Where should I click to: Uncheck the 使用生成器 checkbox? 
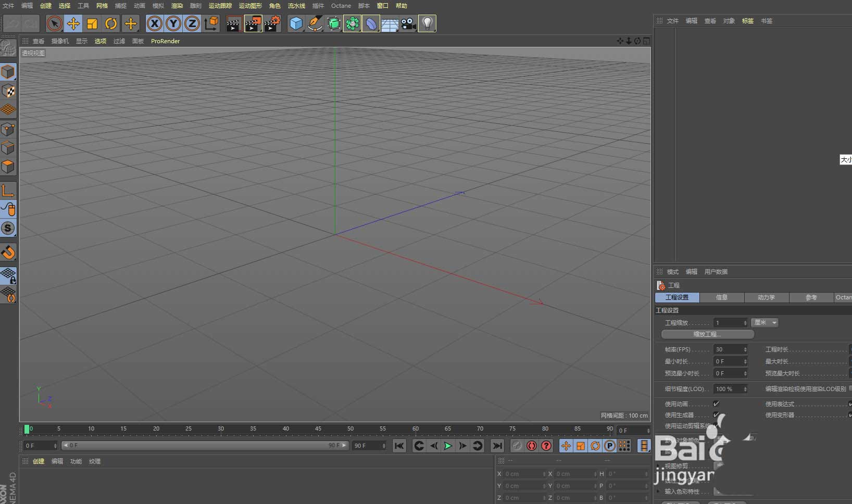coord(716,415)
